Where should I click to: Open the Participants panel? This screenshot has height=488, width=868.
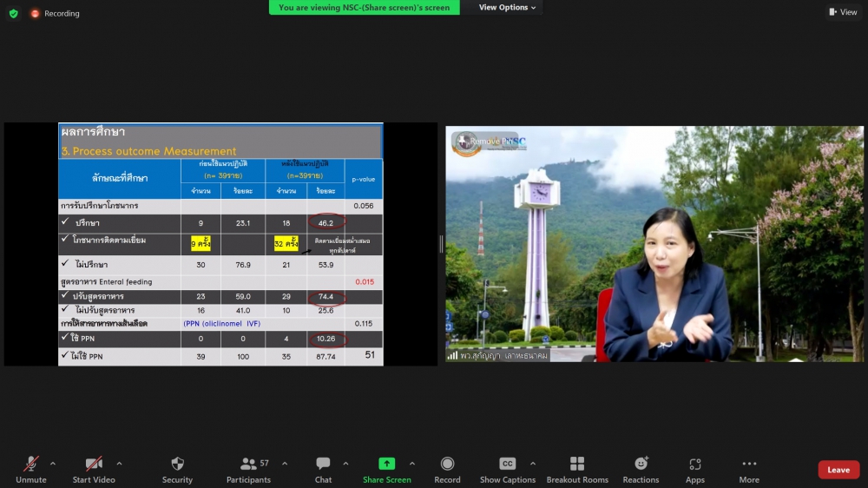[x=248, y=465]
